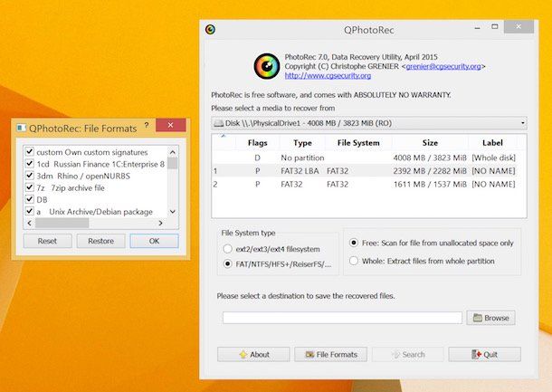Screen dimensions: 552x392
Task: Close the File Formats dialog
Action: 169,127
